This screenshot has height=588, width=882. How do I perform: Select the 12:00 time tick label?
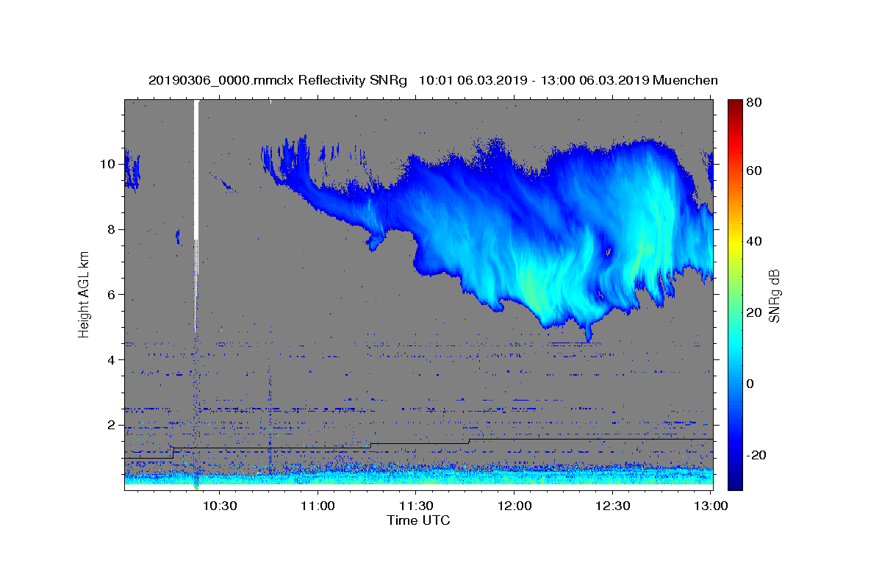point(514,506)
